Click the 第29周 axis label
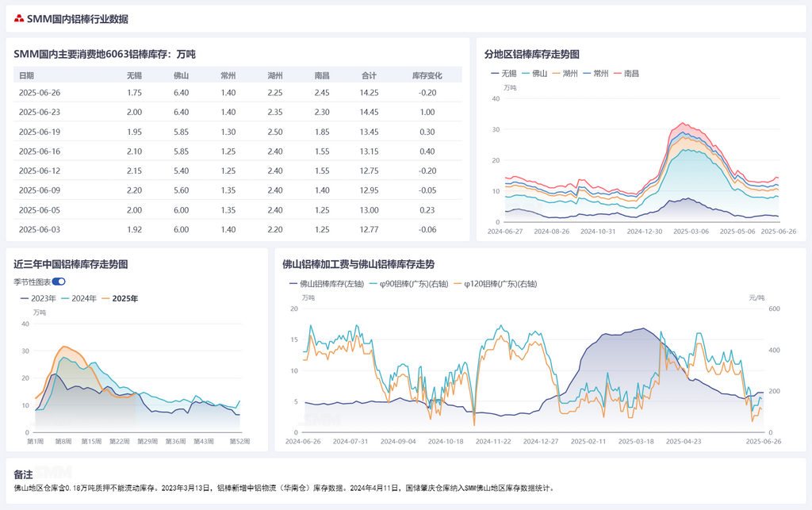This screenshot has width=812, height=510. click(x=147, y=442)
